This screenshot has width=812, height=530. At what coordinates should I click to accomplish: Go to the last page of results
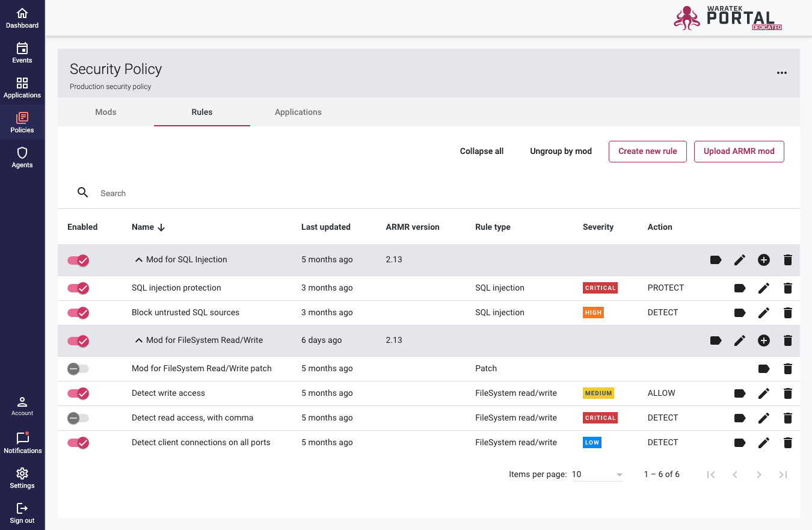(783, 475)
